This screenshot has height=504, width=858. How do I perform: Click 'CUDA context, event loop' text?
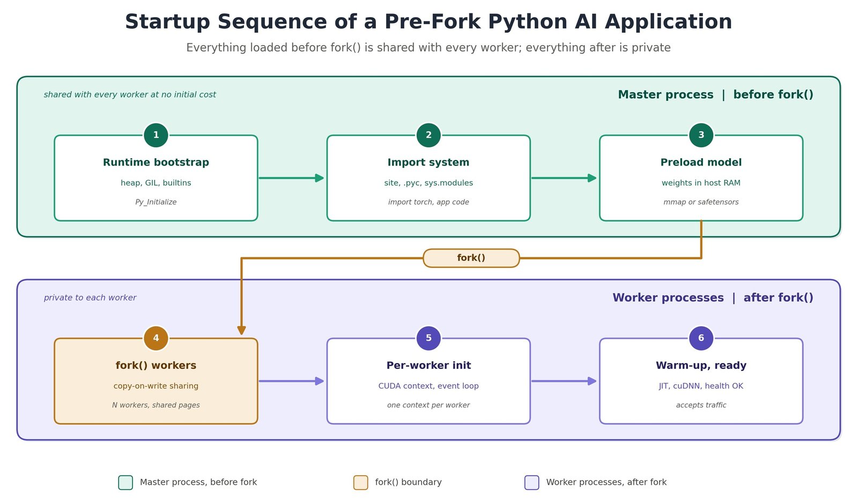[428, 386]
